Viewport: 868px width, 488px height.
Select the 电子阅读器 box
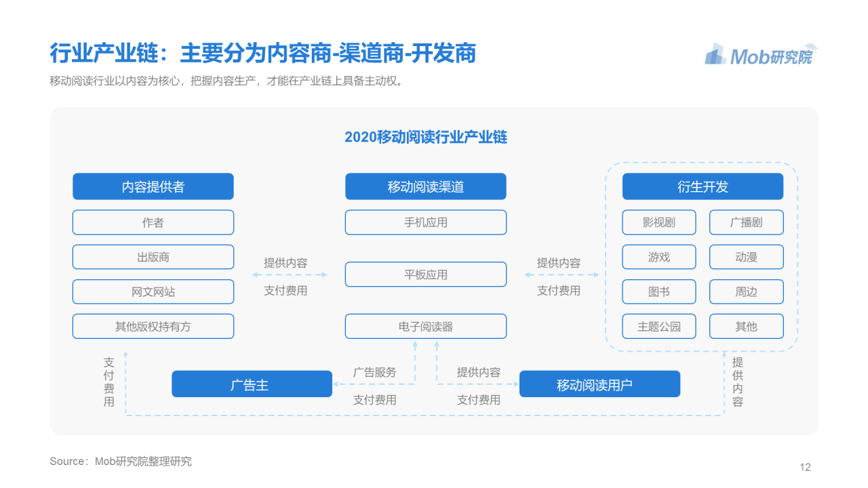(x=426, y=326)
